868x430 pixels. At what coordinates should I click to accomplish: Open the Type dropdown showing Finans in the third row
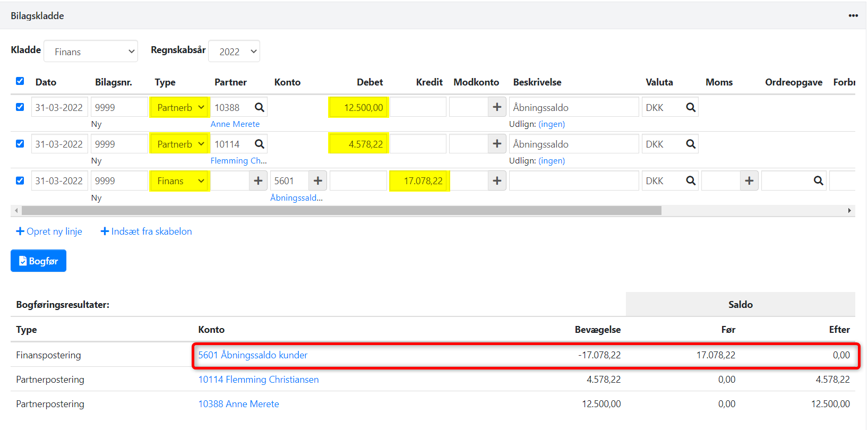179,180
